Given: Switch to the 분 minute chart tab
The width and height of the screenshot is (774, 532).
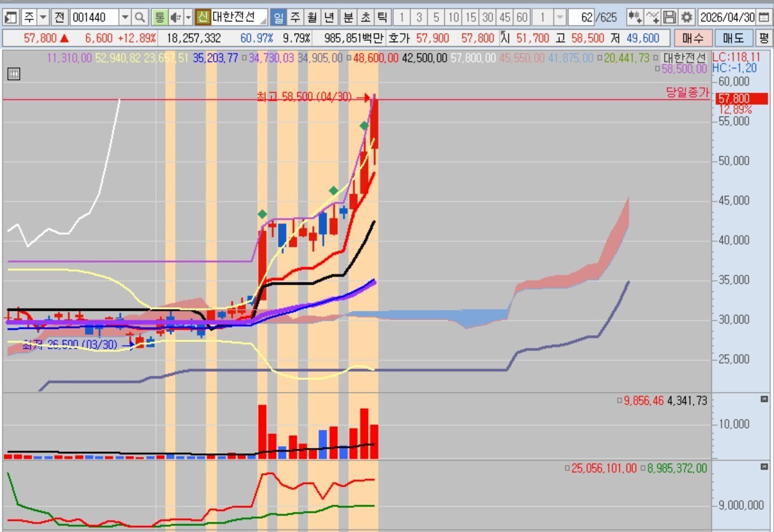Looking at the screenshot, I should click(348, 17).
